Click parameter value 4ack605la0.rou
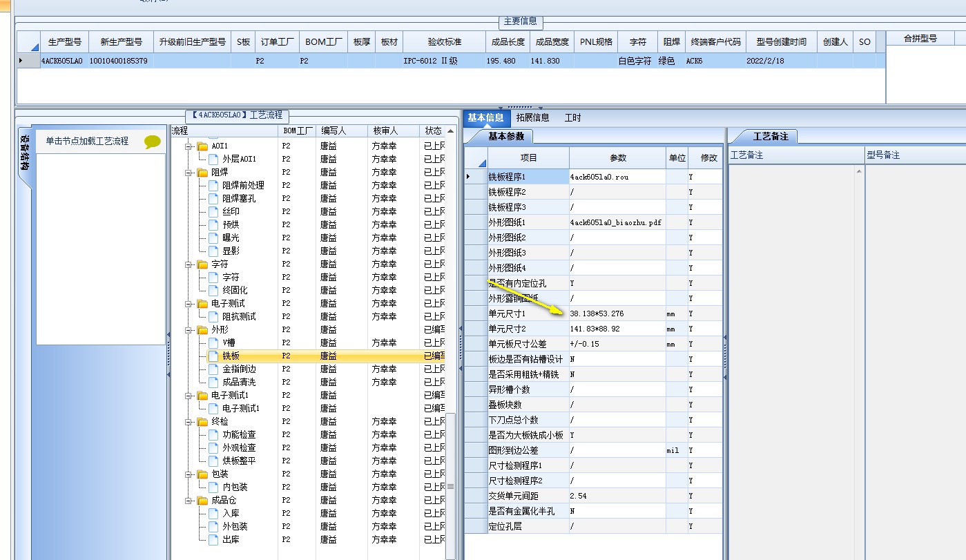This screenshot has width=966, height=560. pyautogui.click(x=599, y=177)
